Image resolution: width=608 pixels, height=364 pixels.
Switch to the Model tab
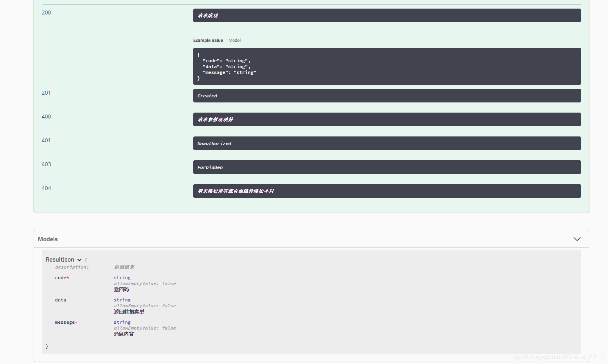(x=234, y=40)
